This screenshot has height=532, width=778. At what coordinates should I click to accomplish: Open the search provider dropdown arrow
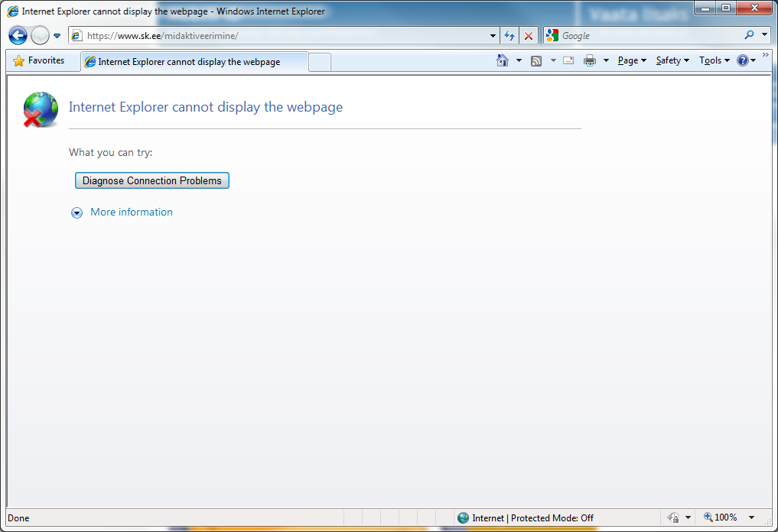click(764, 34)
